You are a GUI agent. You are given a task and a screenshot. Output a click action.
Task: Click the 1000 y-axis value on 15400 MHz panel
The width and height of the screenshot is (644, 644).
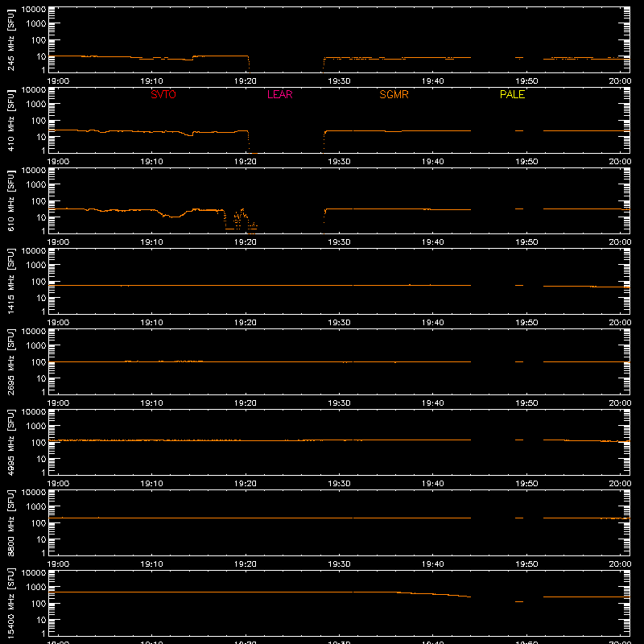point(36,587)
